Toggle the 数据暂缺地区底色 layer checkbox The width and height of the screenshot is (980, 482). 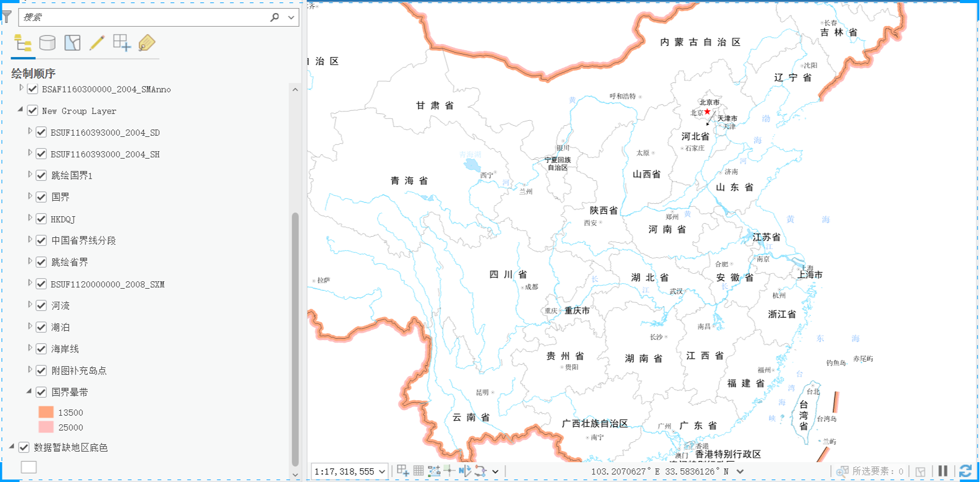pyautogui.click(x=24, y=447)
